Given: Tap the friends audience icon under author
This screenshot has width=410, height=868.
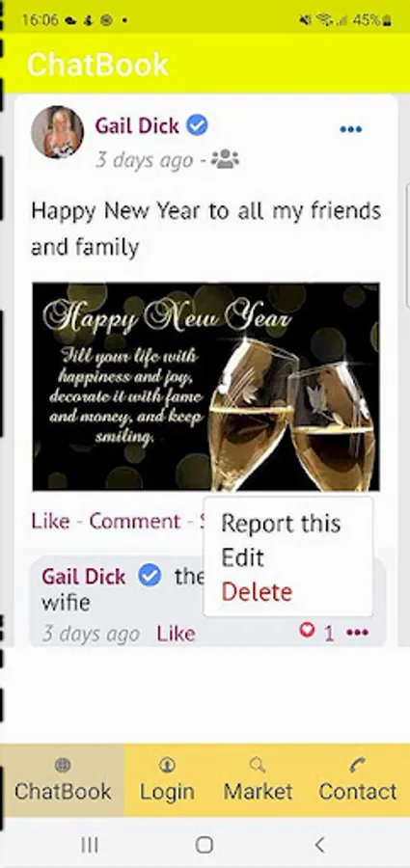Looking at the screenshot, I should tap(225, 159).
